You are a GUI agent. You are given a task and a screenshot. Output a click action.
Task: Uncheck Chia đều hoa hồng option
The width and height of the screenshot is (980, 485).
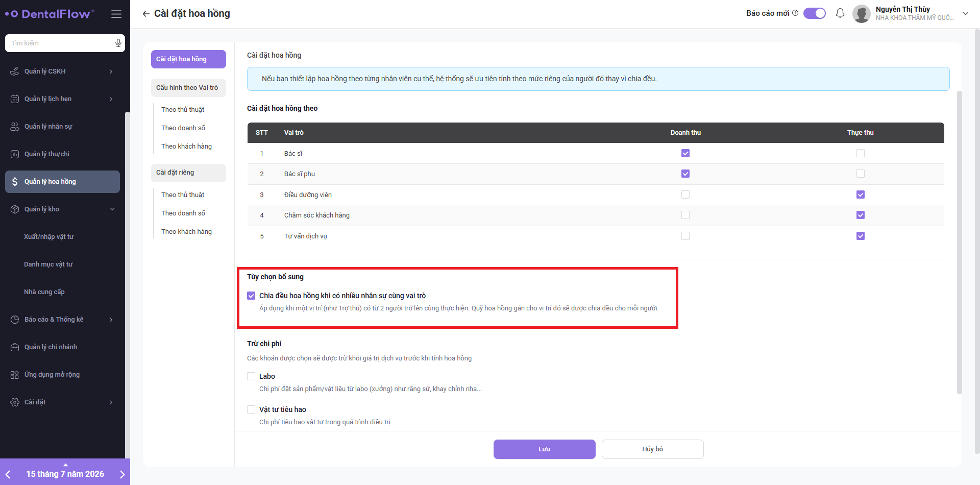point(251,296)
